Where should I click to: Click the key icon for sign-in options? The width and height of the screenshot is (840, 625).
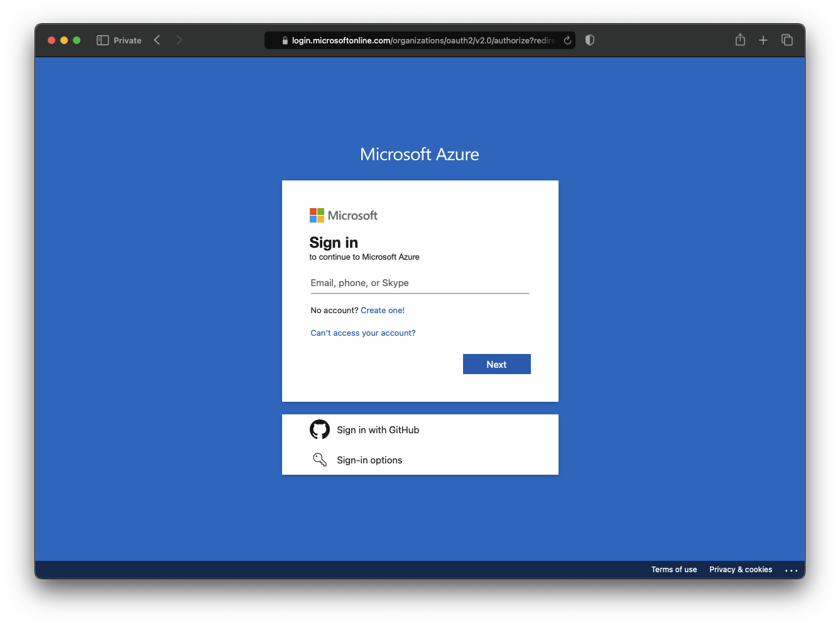pyautogui.click(x=320, y=460)
